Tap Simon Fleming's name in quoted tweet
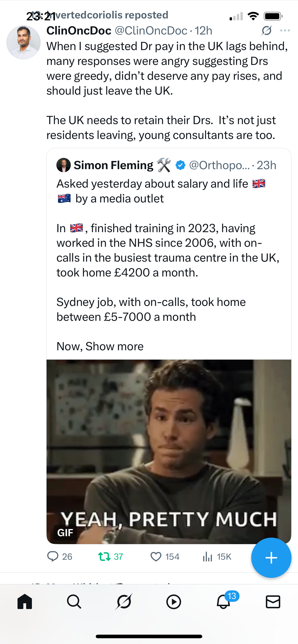 (x=113, y=165)
